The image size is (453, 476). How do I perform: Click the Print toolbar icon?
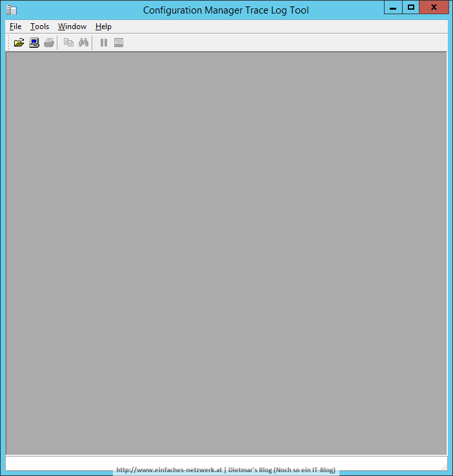pyautogui.click(x=49, y=43)
